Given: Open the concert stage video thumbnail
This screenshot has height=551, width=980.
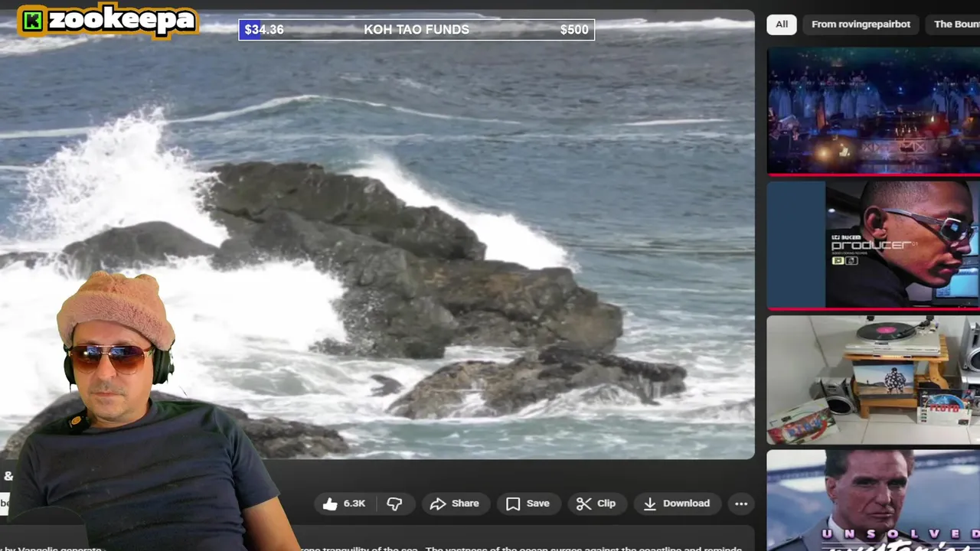Looking at the screenshot, I should [874, 112].
